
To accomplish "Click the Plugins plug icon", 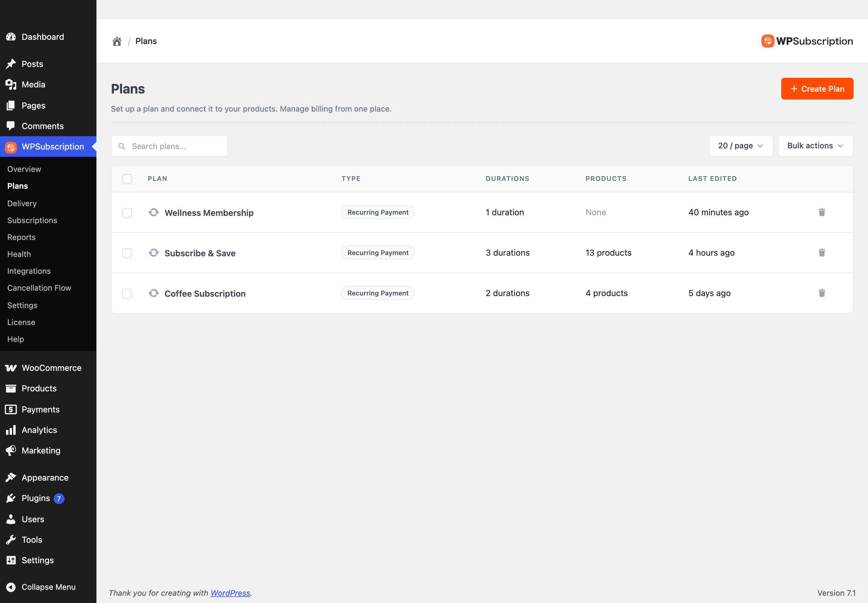I will tap(11, 498).
